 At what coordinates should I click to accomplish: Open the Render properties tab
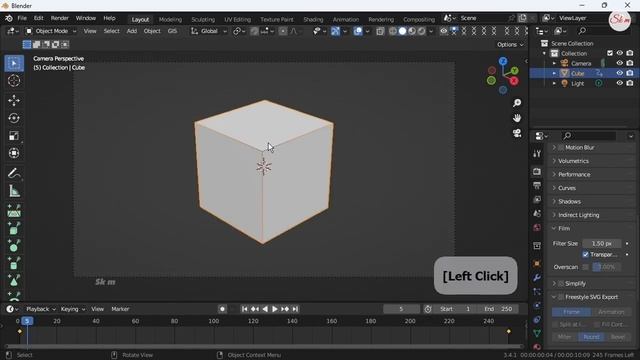click(x=537, y=171)
